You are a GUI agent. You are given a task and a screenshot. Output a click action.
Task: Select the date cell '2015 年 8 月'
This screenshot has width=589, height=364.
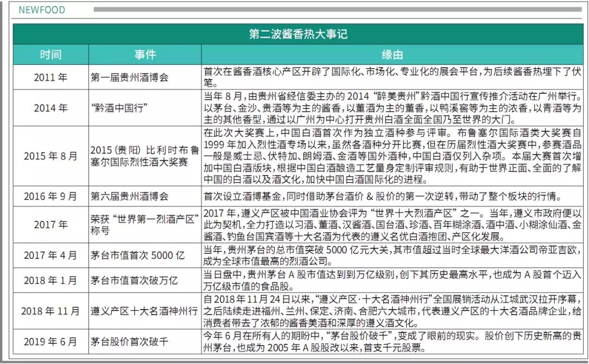click(51, 156)
